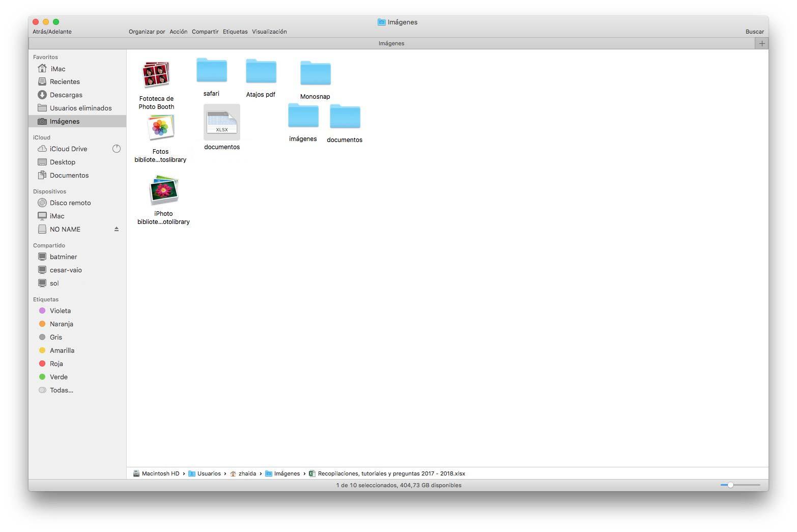Open the Etiquetas dropdown
The image size is (797, 532).
point(235,31)
